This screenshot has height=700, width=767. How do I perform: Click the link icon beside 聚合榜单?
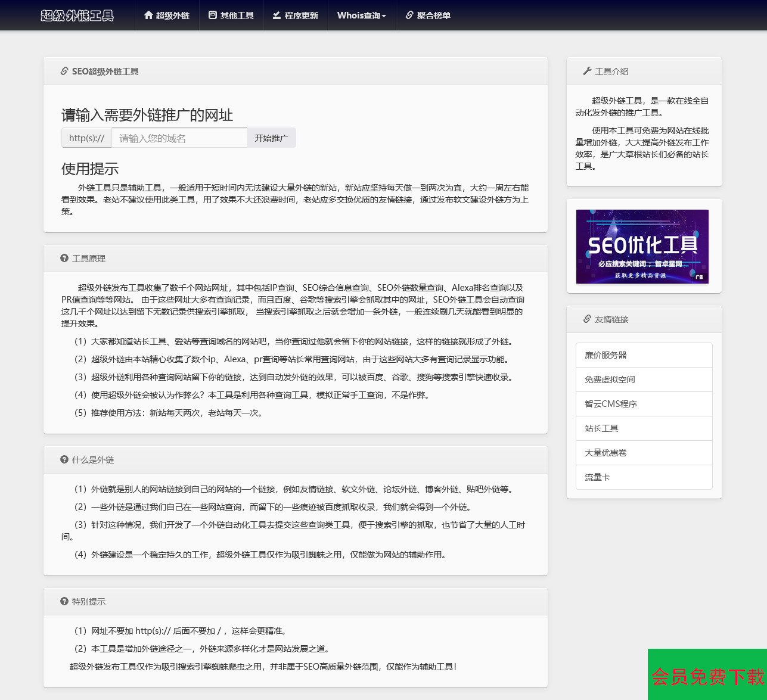409,15
